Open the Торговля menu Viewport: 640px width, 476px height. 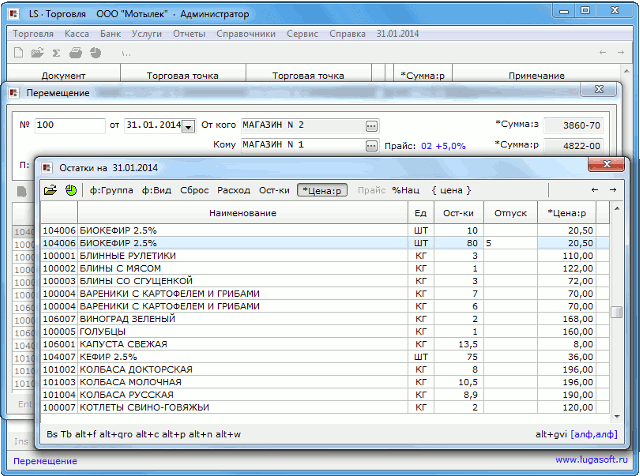tap(33, 34)
